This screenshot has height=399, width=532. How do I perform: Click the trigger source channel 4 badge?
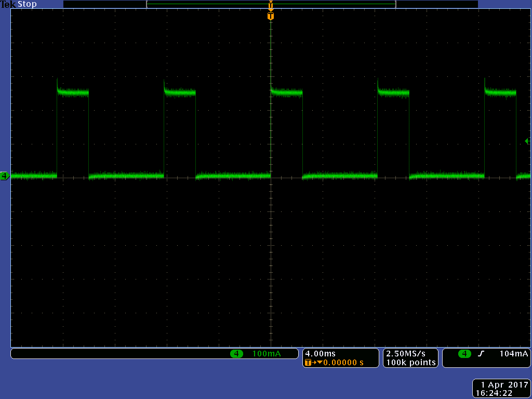coord(464,354)
